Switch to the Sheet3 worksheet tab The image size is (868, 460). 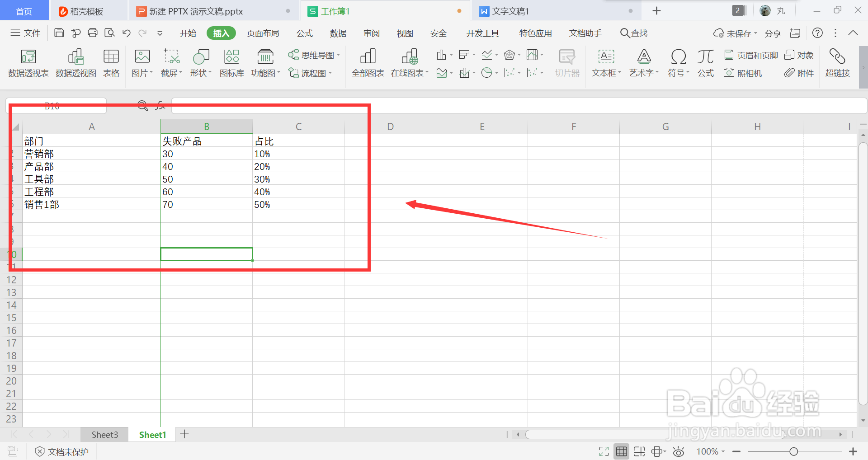pyautogui.click(x=104, y=435)
